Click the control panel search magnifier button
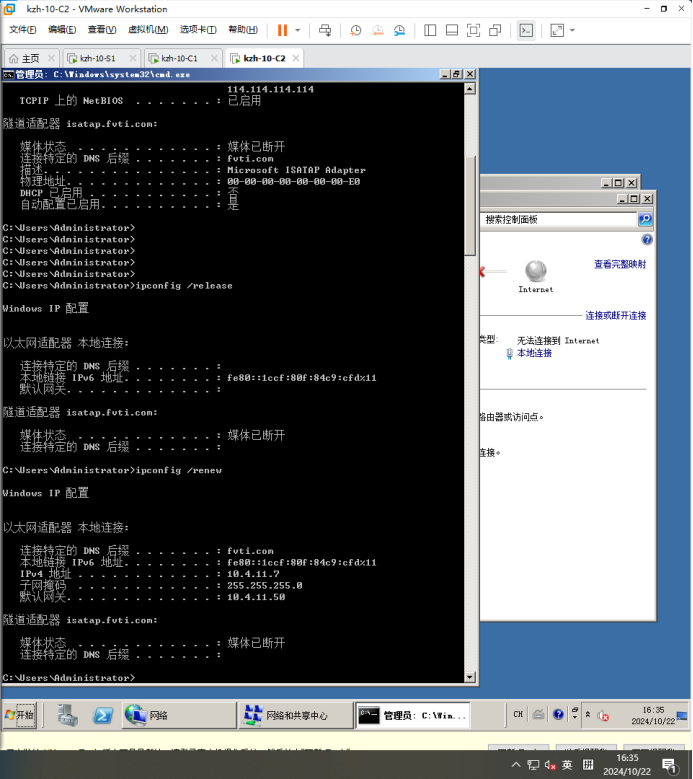Viewport: 693px width, 779px height. pyautogui.click(x=645, y=219)
